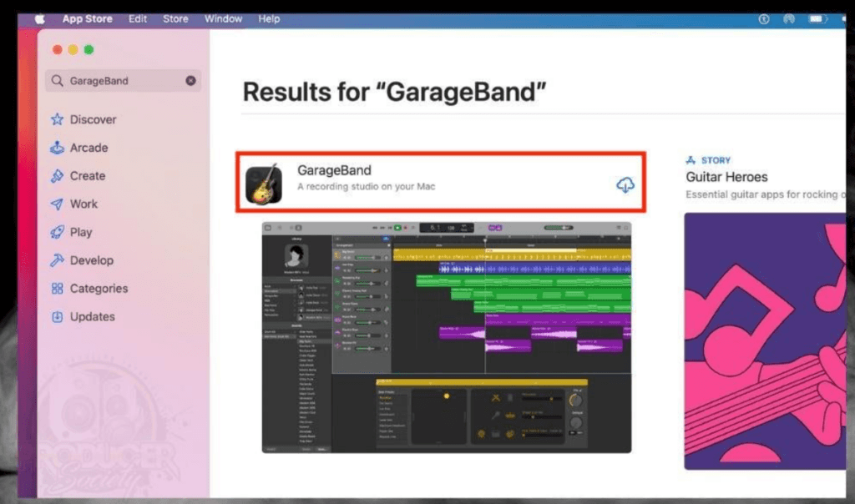Go to the Updates section label
Screen dimensions: 855x504
click(x=93, y=316)
